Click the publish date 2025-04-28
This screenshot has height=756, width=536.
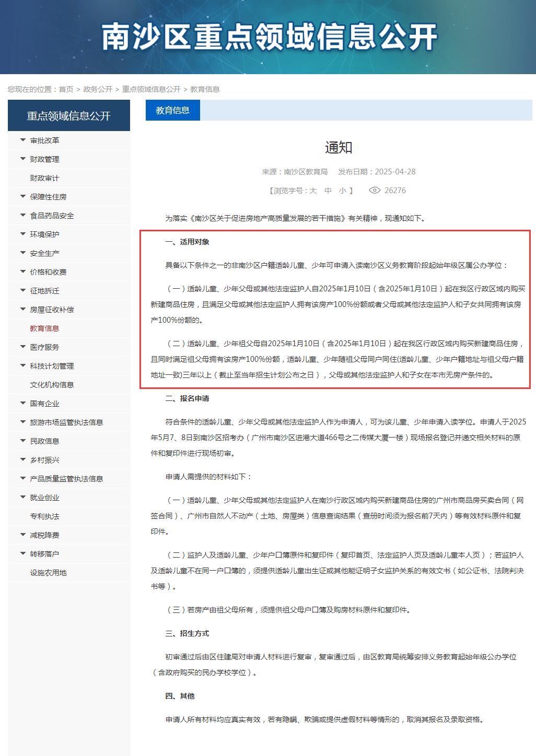395,172
